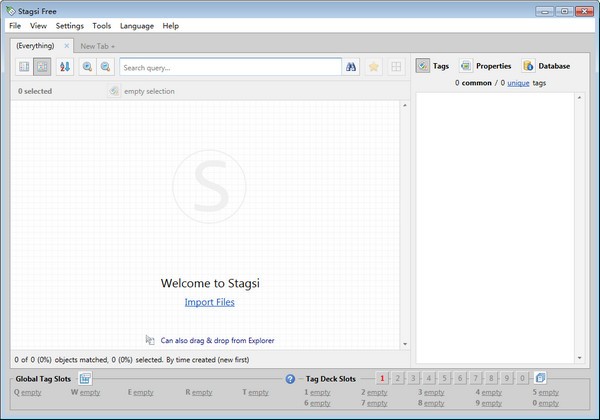Click the Import Files link

210,302
